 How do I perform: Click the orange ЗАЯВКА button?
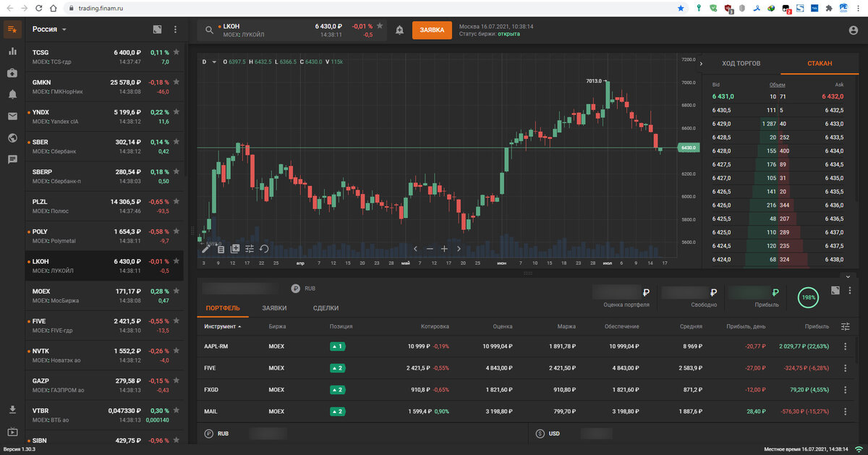click(432, 30)
